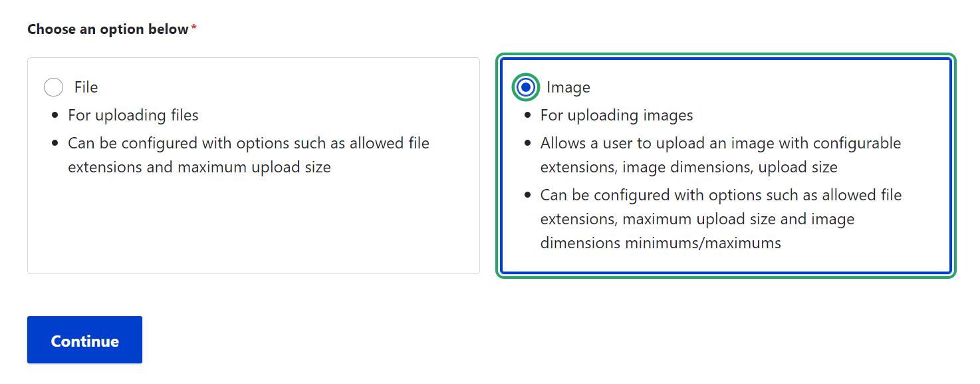Click the configurable extensions bullet under Image
Image resolution: width=980 pixels, height=384 pixels.
[x=719, y=154]
